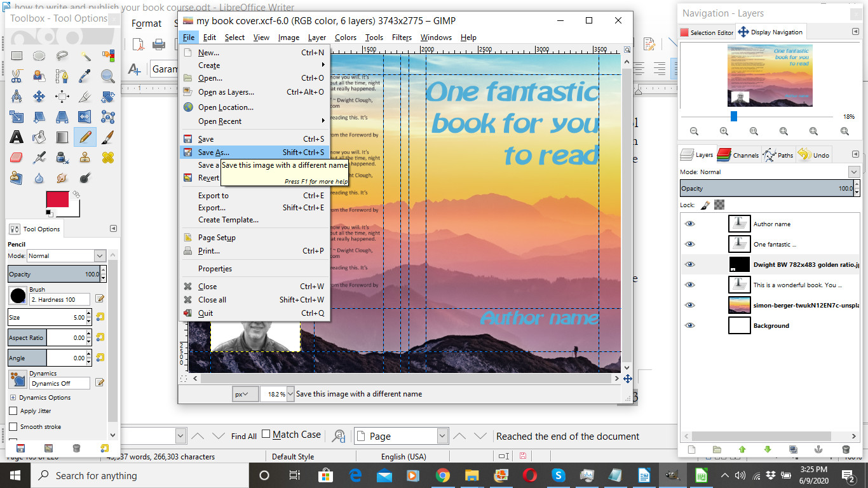The image size is (868, 488).
Task: Expand the Dynamics Options section
Action: 13,398
